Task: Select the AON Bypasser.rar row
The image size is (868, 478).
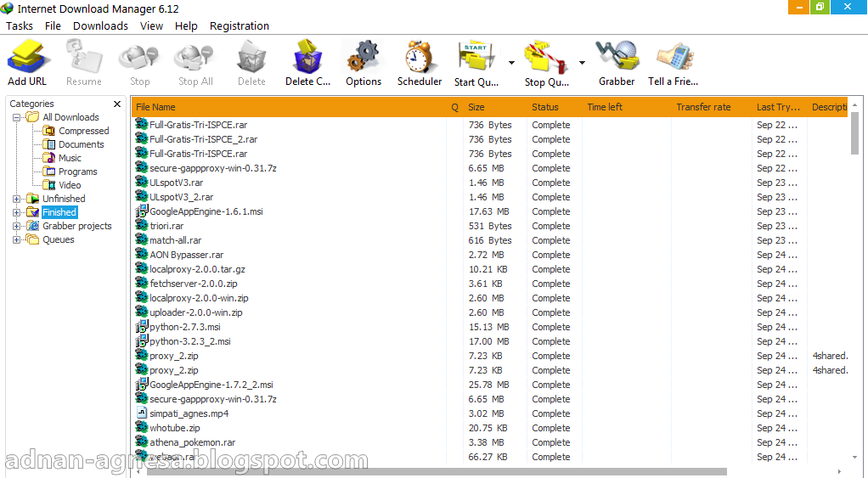Action: point(489,255)
